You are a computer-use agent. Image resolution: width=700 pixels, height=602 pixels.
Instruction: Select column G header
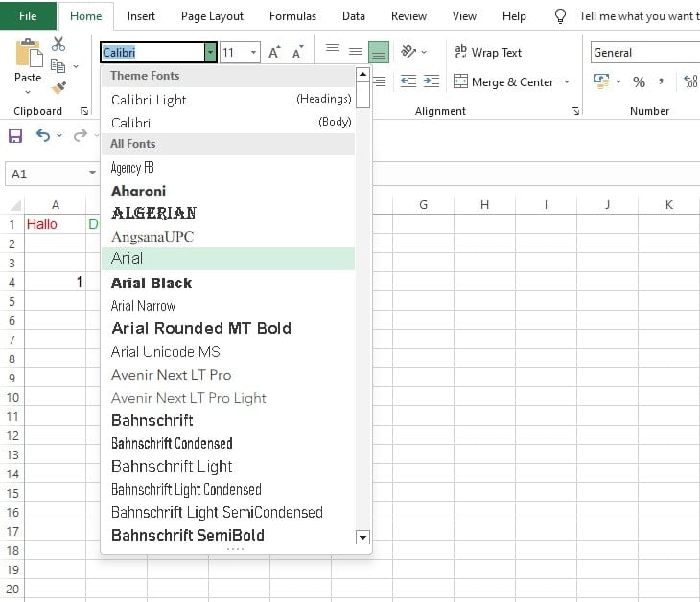[x=423, y=205]
